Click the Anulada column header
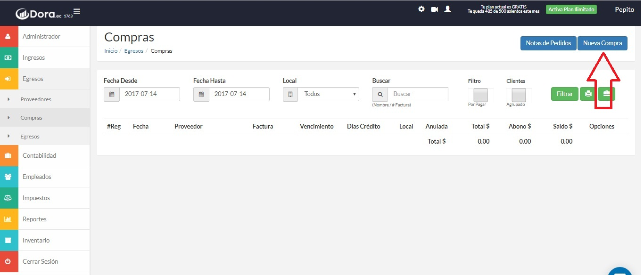Image resolution: width=644 pixels, height=275 pixels. [x=437, y=126]
